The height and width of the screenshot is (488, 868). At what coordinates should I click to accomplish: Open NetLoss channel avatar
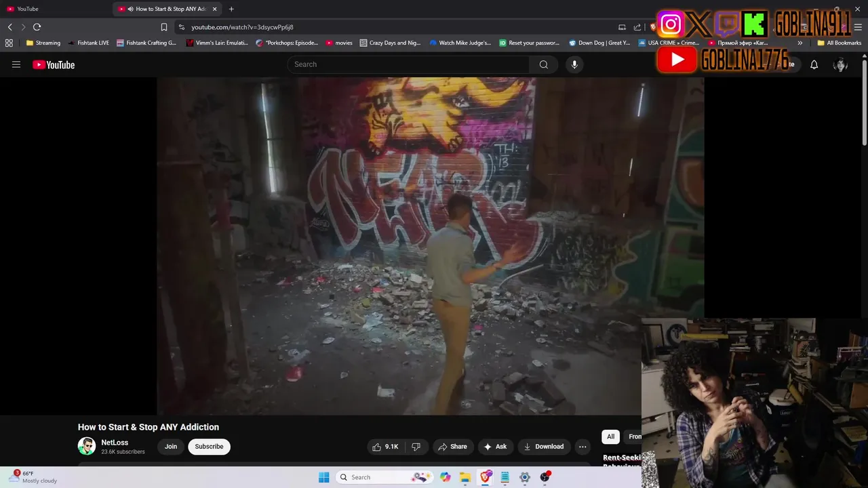[87, 446]
